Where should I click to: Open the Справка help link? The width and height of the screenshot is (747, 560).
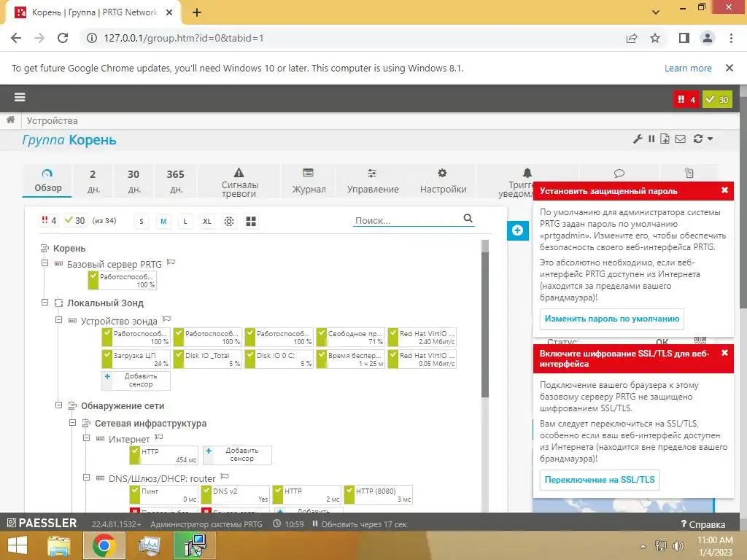(703, 524)
